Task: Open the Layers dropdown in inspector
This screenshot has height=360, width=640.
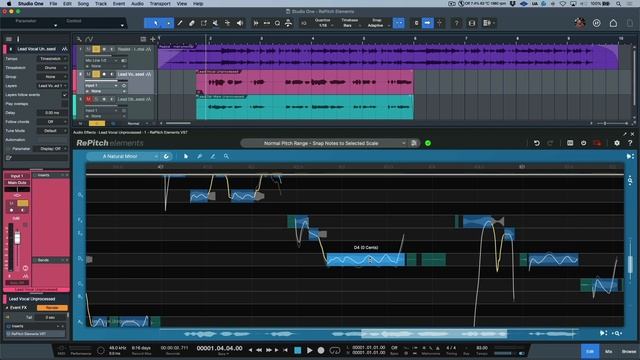Action: (52, 86)
